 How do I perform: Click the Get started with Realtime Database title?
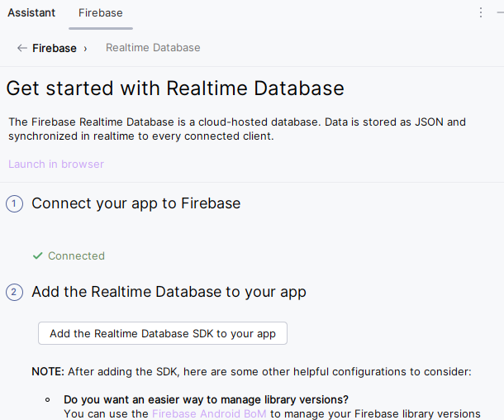click(175, 88)
